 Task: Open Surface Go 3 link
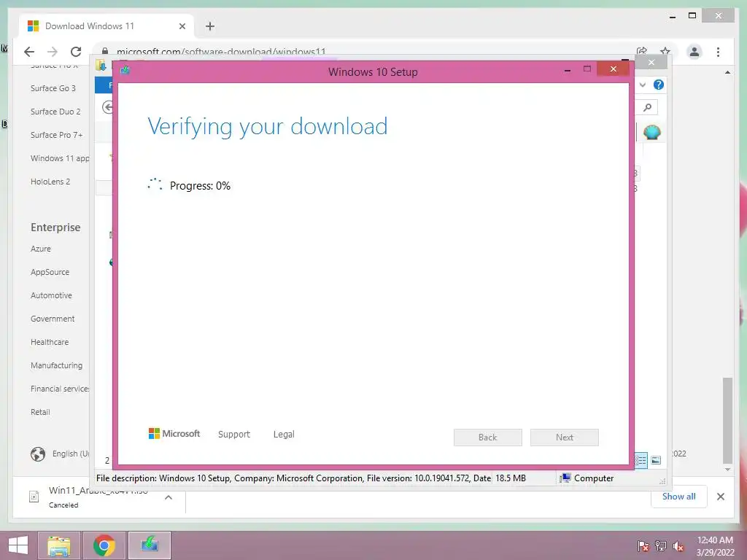coord(53,88)
